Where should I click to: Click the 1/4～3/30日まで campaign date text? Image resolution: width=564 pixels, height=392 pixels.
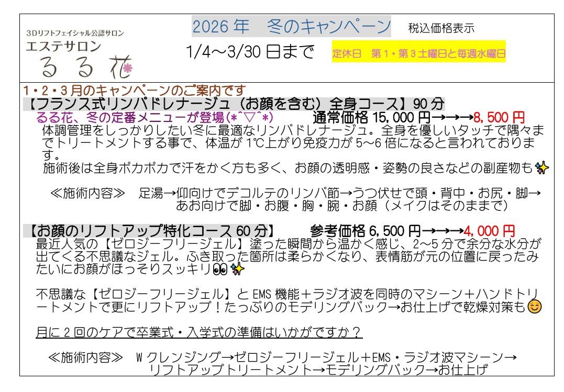pyautogui.click(x=249, y=52)
